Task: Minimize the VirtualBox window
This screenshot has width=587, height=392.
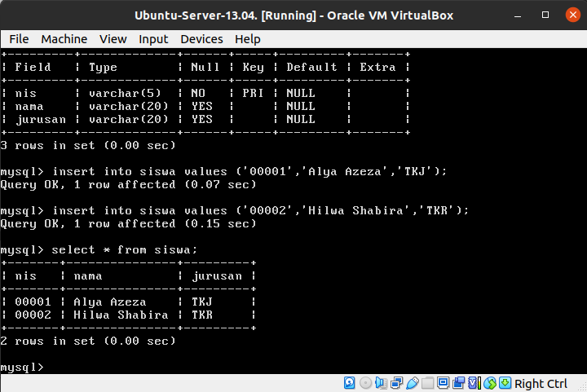Action: click(x=518, y=15)
